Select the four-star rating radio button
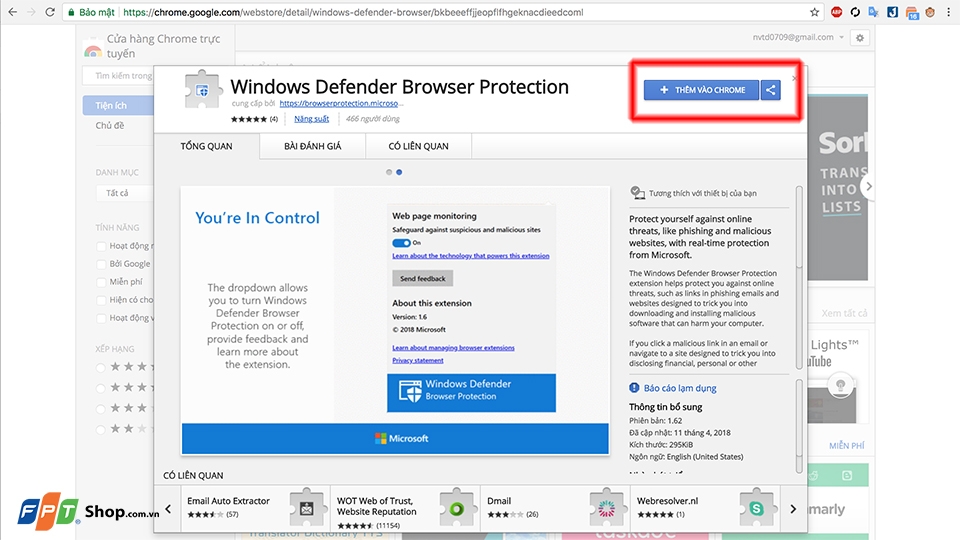The height and width of the screenshot is (540, 960). (x=101, y=388)
